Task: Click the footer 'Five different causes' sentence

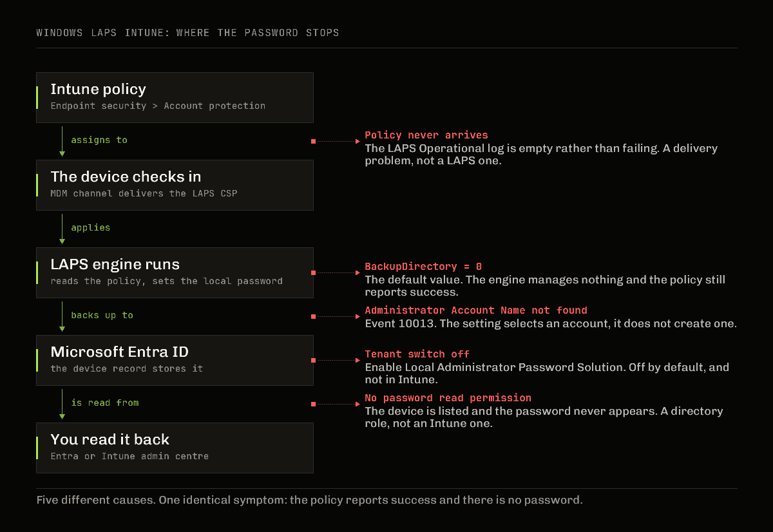Action: 309,500
